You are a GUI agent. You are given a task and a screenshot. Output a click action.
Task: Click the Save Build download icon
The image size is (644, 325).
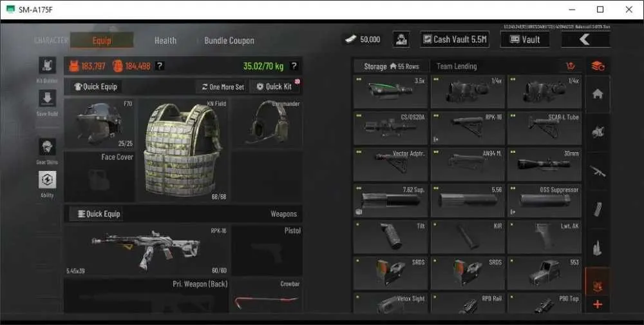click(47, 99)
